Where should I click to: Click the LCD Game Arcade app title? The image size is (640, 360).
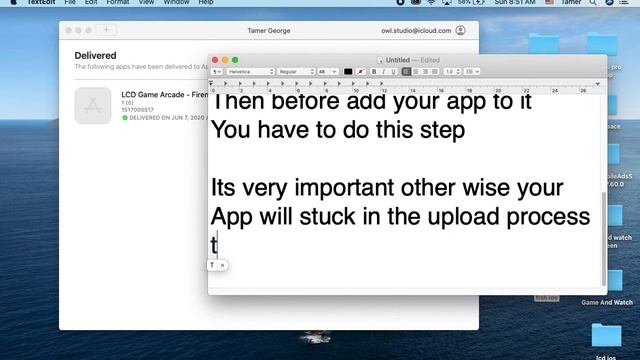(x=164, y=95)
